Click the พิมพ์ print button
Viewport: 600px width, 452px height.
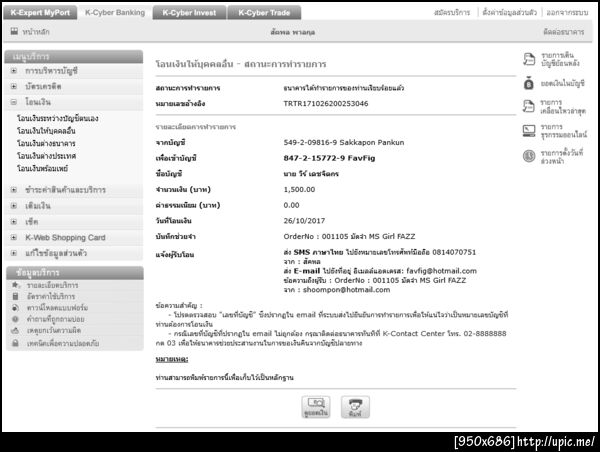tap(355, 407)
